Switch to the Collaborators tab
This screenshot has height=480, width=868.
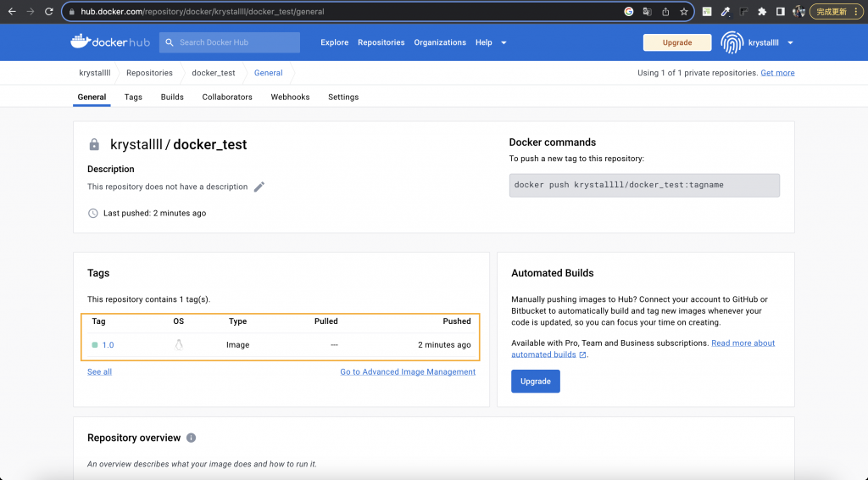(227, 97)
